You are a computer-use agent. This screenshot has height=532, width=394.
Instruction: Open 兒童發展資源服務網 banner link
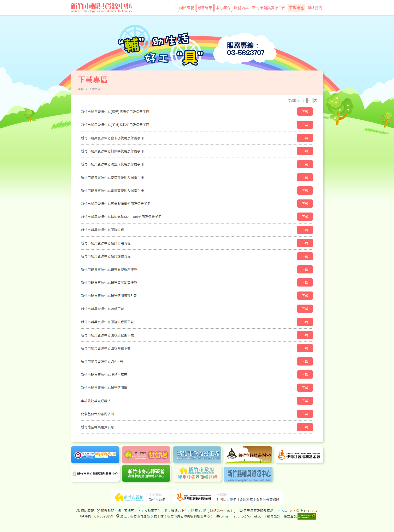[197, 474]
